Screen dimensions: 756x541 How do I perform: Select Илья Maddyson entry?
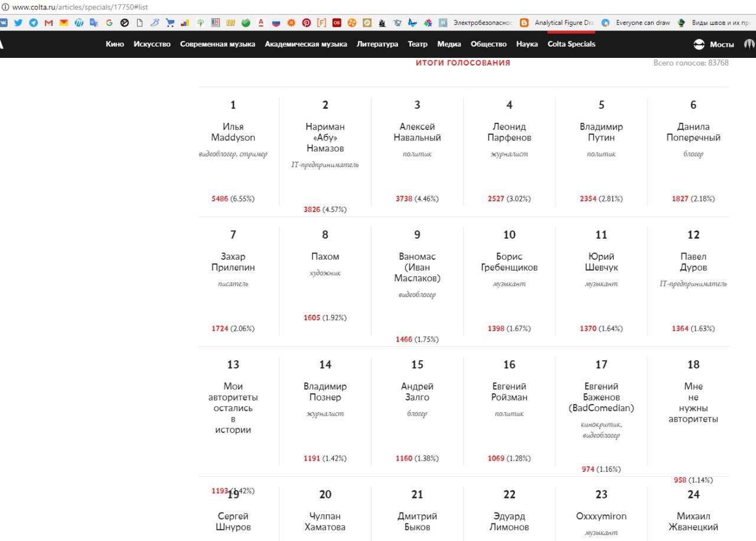233,132
